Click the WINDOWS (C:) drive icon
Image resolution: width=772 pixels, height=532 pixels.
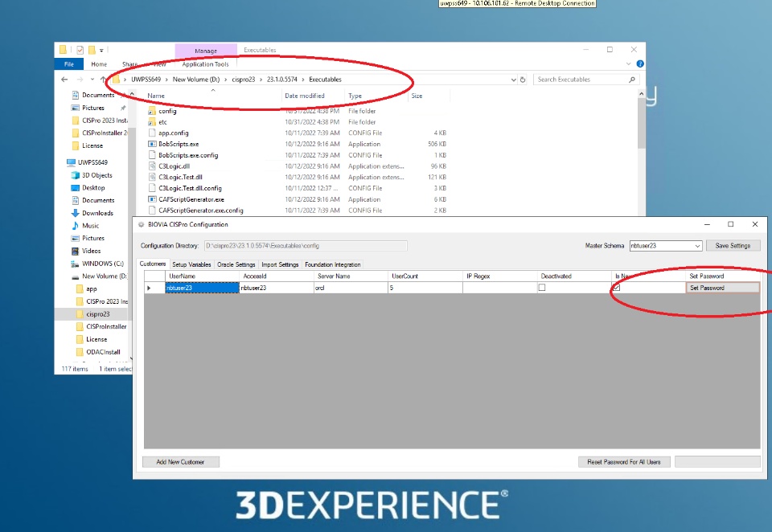coord(76,264)
